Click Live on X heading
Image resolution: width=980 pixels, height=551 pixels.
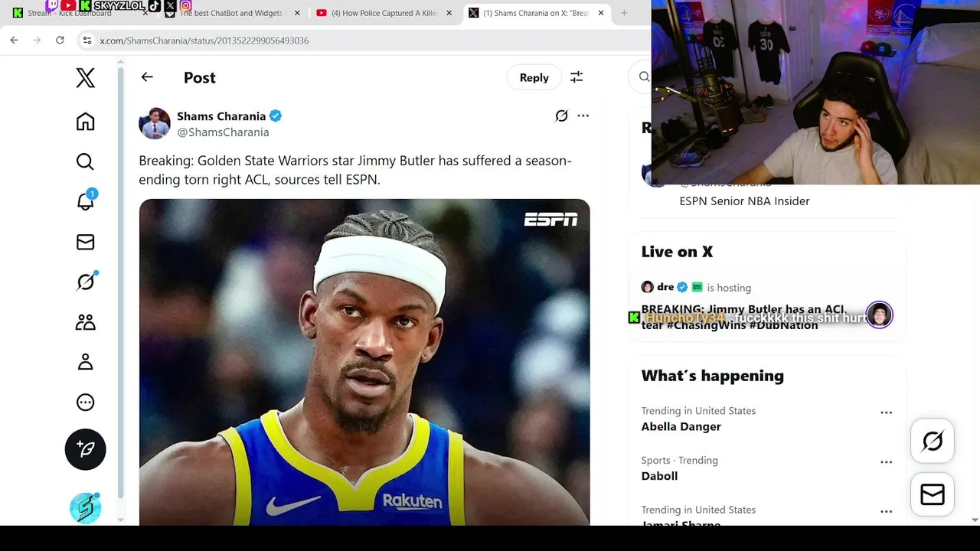677,252
